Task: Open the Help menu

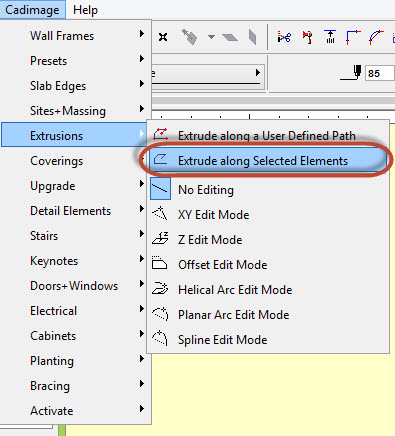Action: tap(85, 10)
